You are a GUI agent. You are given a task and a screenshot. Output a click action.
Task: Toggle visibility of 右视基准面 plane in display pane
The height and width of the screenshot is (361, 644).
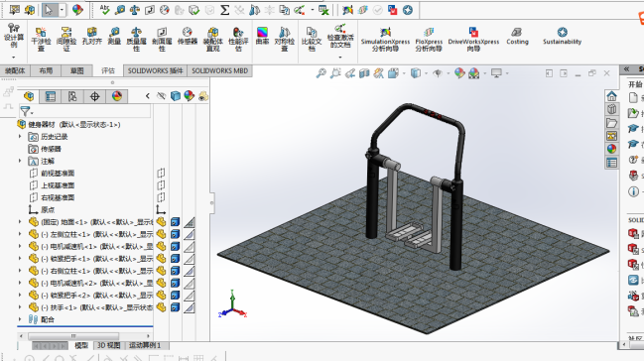pyautogui.click(x=161, y=197)
